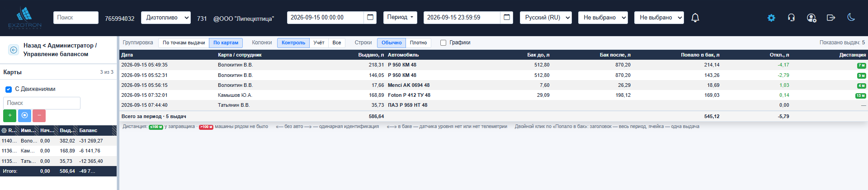Viewport: 868px width, 190px height.
Task: Click vehicle ПАЗ P 959 HT 48
Action: 407,105
